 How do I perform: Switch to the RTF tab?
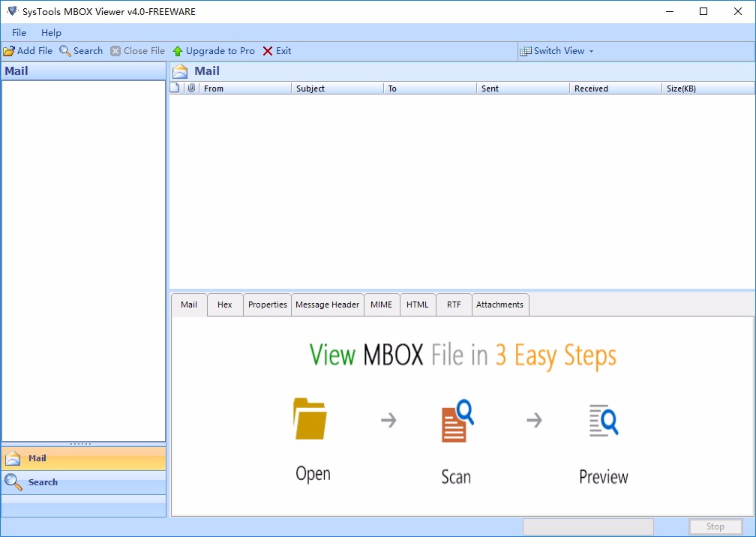(454, 304)
